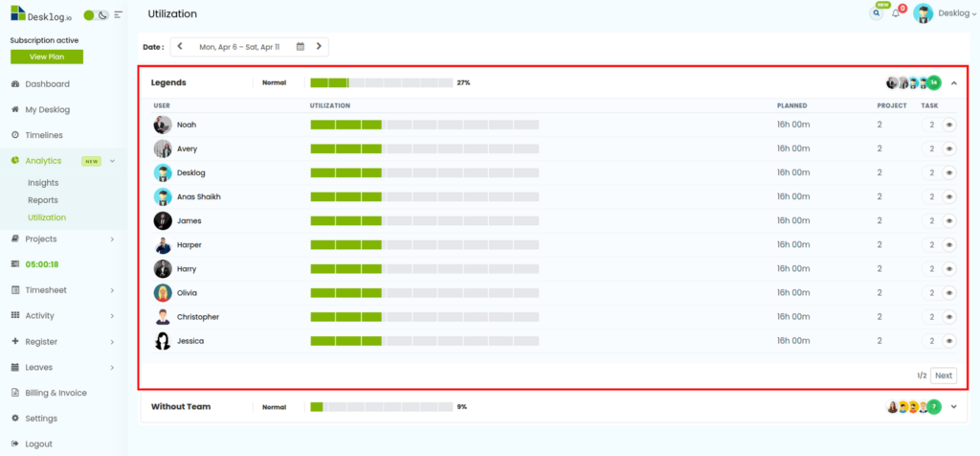
Task: Expand the Without Team section
Action: [x=953, y=407]
